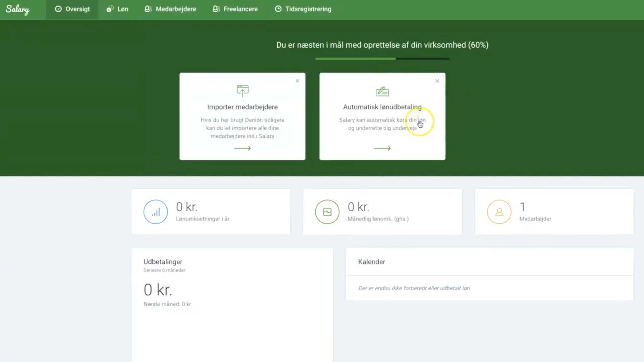Click the import upload icon

tap(243, 90)
